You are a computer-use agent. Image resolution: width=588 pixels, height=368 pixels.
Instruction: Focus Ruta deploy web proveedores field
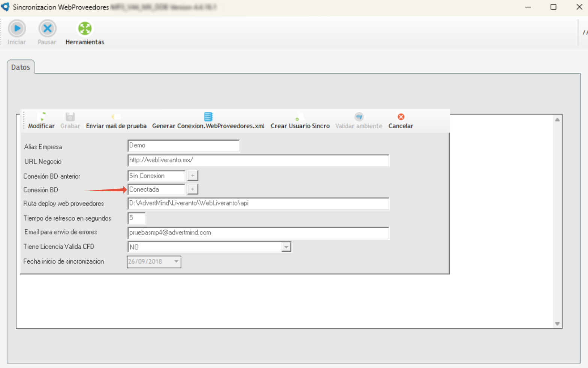click(x=258, y=203)
